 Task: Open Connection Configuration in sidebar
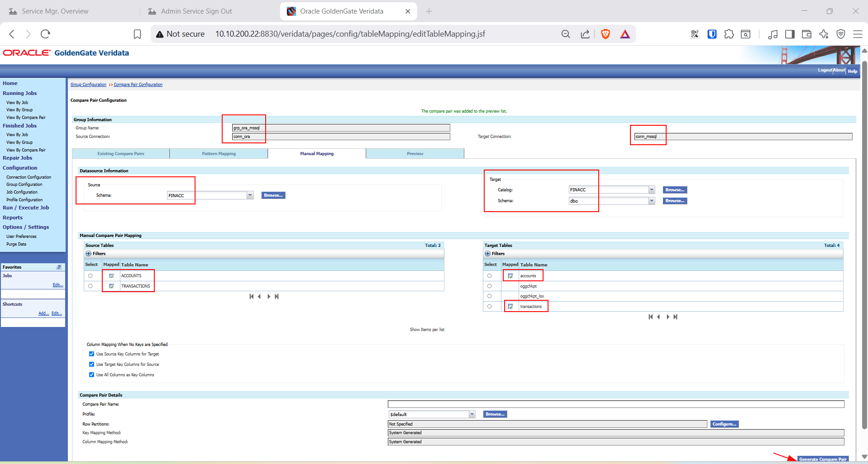click(x=29, y=177)
